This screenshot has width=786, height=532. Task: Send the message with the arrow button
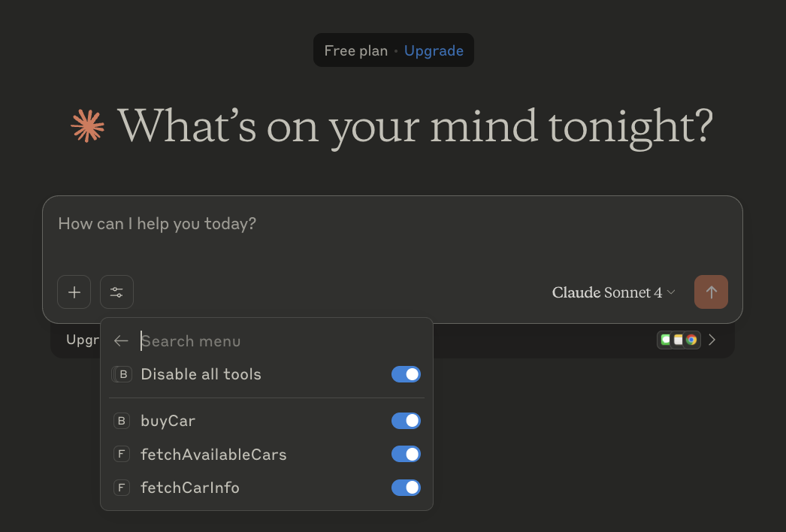pos(711,292)
